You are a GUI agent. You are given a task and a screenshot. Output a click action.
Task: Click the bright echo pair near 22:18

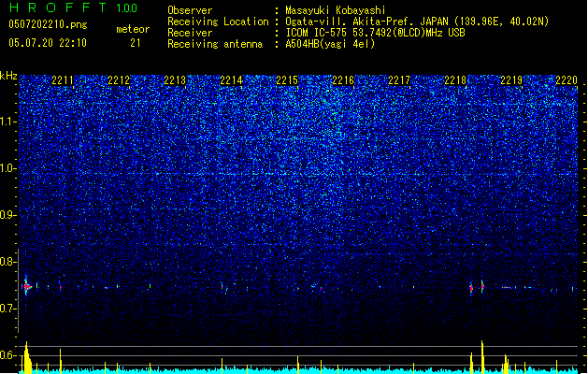click(477, 288)
